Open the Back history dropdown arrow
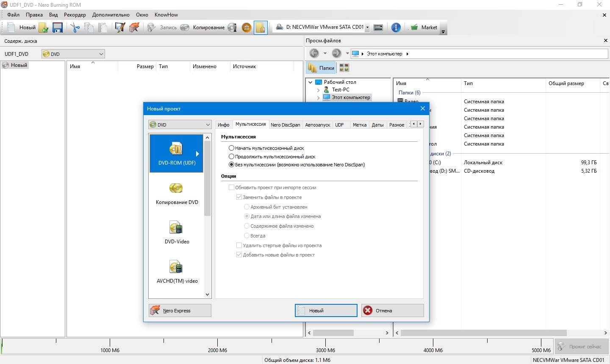 coord(325,53)
